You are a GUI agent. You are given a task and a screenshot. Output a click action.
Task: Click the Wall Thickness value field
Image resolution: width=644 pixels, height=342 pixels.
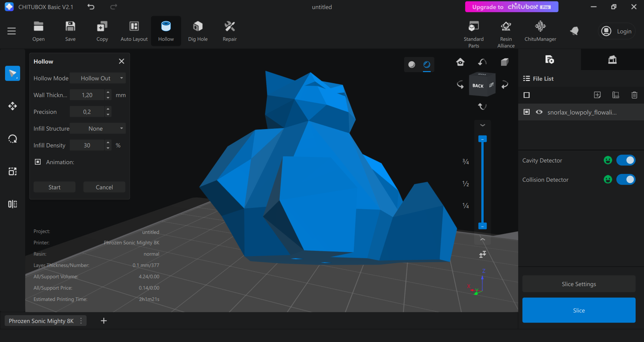[x=87, y=95]
